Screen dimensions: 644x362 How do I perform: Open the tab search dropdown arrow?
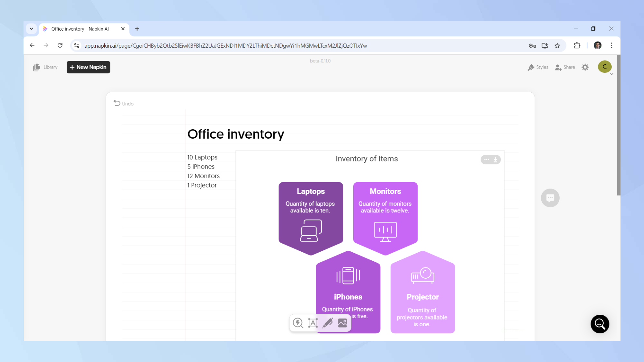click(31, 29)
